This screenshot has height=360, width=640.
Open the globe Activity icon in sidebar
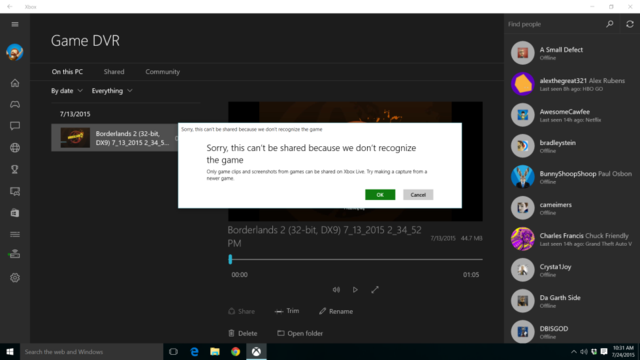pyautogui.click(x=15, y=148)
